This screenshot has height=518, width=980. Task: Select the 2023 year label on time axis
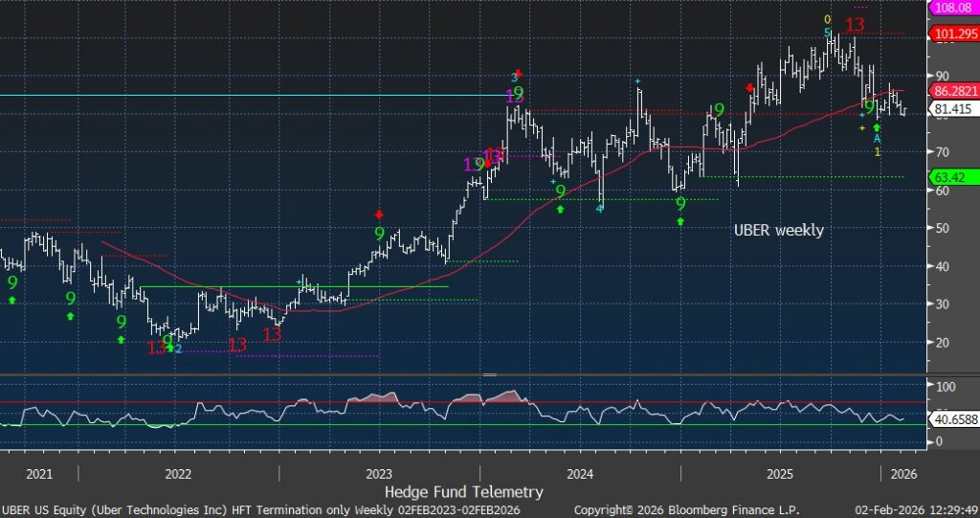[378, 473]
